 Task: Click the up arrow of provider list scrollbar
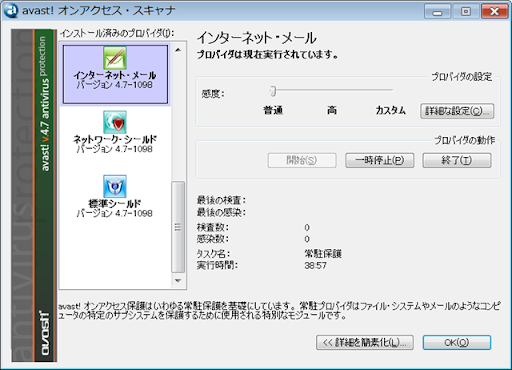coord(178,50)
